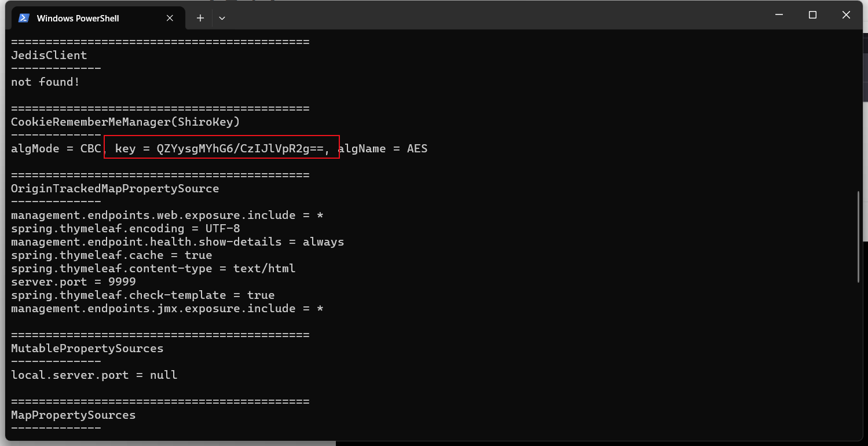Click the PowerShell icon in the tab

(24, 18)
